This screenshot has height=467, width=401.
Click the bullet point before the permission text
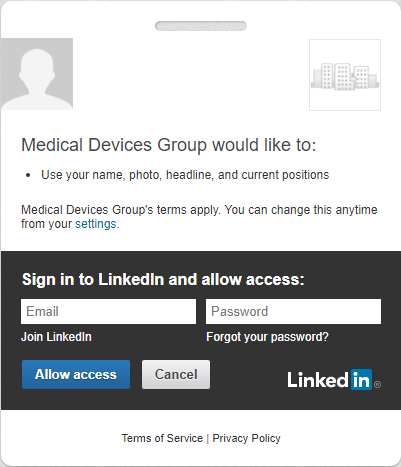[28, 175]
